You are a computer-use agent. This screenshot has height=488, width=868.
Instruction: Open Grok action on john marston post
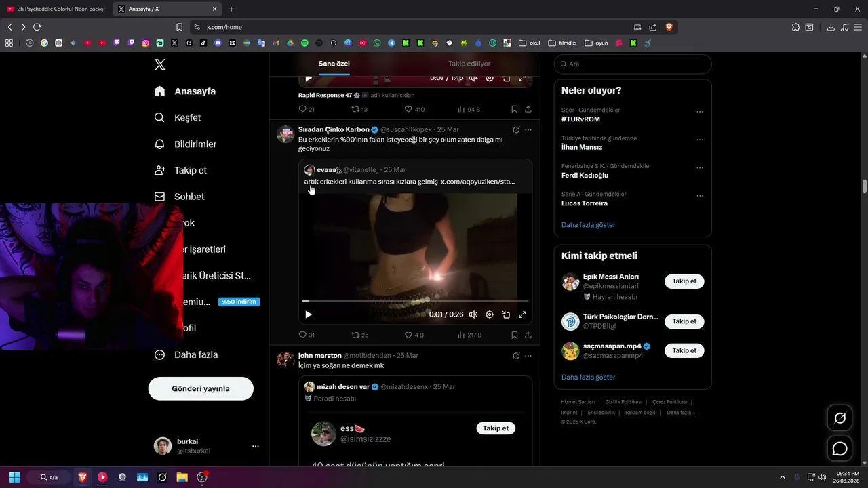coord(516,355)
